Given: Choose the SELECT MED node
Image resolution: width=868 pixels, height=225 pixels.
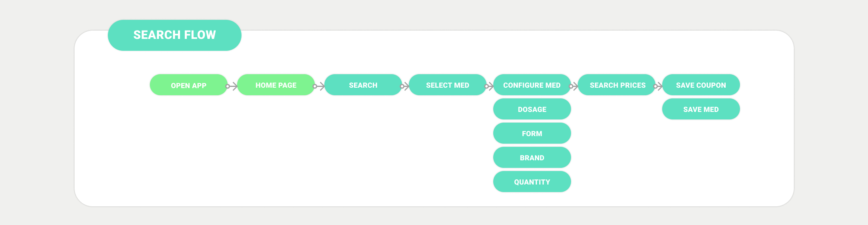Looking at the screenshot, I should pos(448,85).
